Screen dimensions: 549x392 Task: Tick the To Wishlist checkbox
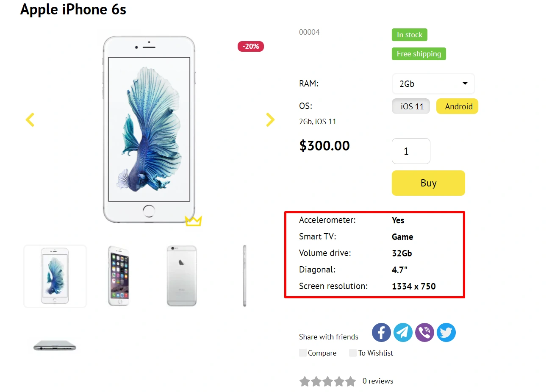(353, 353)
